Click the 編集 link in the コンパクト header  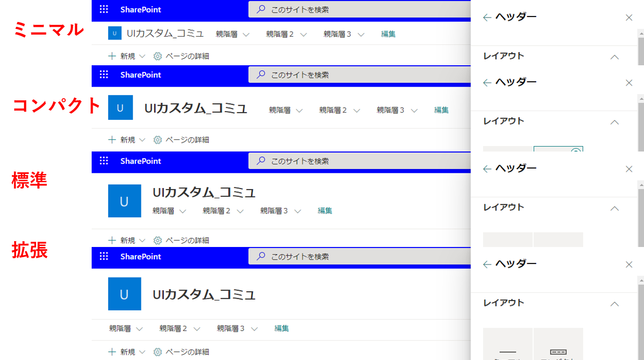click(x=441, y=110)
